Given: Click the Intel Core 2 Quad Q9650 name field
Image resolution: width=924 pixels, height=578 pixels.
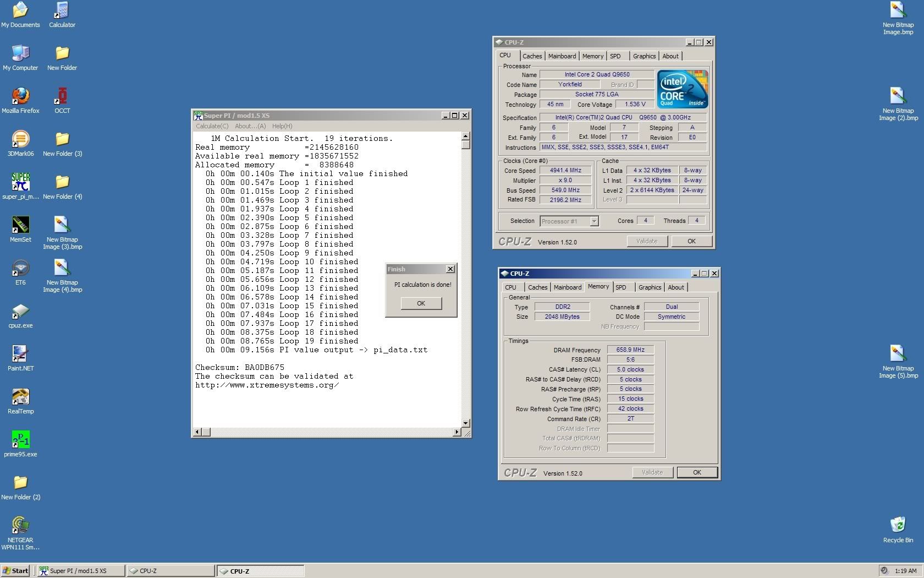Looking at the screenshot, I should [x=597, y=74].
